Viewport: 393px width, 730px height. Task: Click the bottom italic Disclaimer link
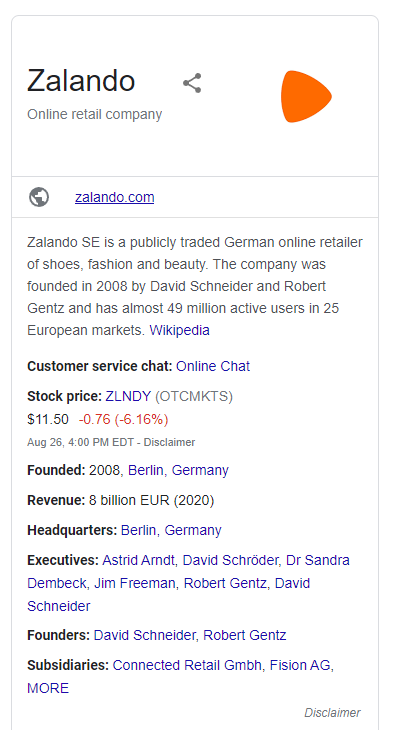pyautogui.click(x=332, y=712)
